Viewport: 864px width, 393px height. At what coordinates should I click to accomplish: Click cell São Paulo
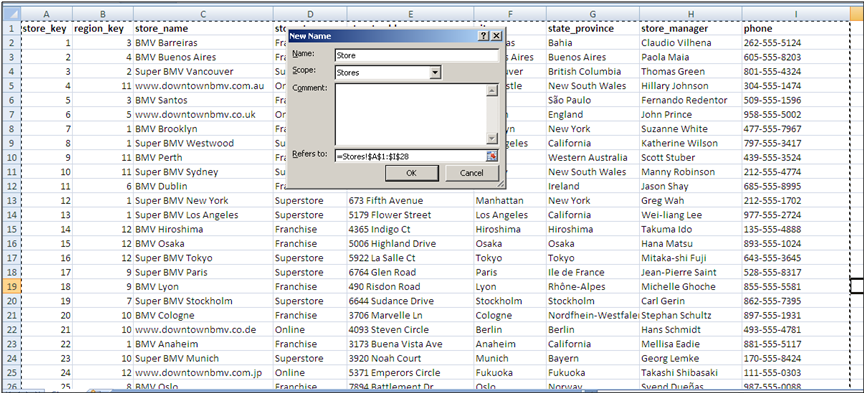pyautogui.click(x=592, y=100)
